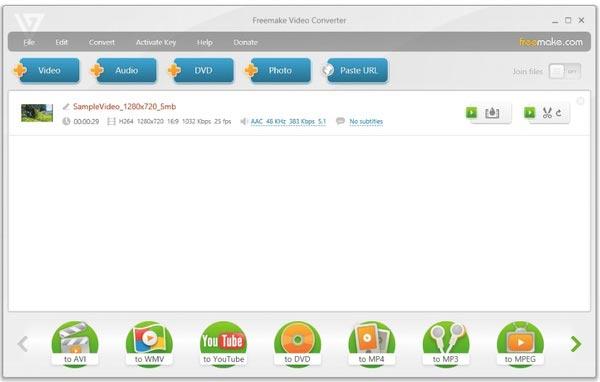Screen dimensions: 600x382
Task: Click the 00:00:29 duration text
Action: point(86,121)
